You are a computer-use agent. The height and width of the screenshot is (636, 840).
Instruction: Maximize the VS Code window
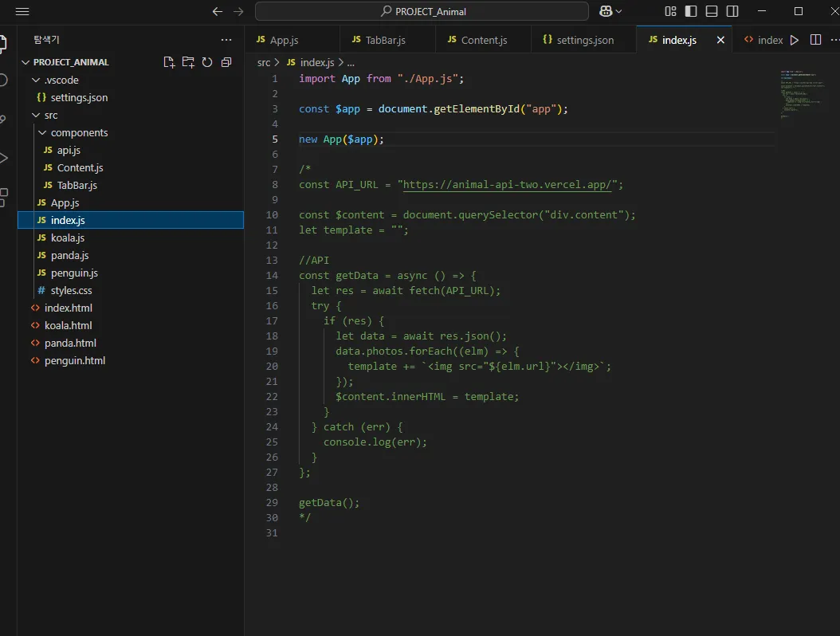click(x=799, y=11)
